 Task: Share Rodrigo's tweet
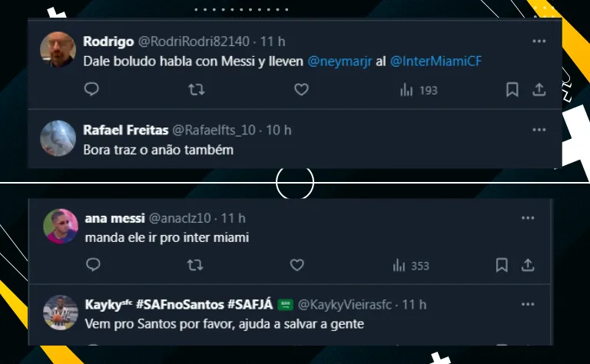[539, 90]
